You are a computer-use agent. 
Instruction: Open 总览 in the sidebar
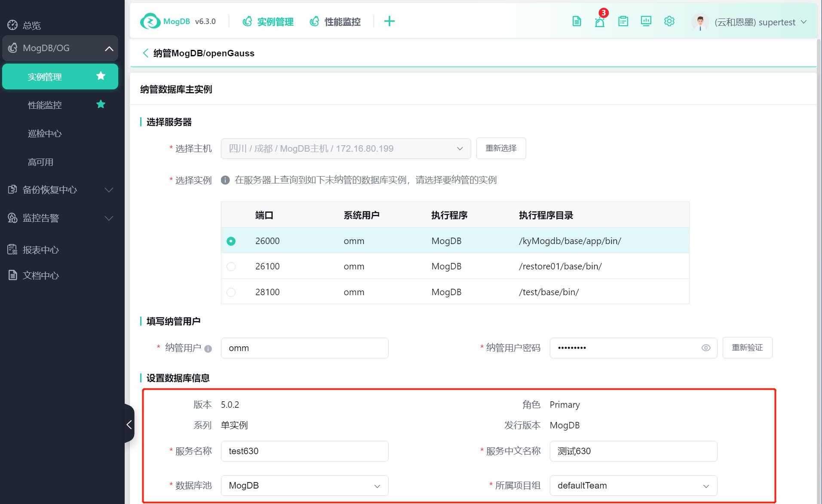point(31,25)
